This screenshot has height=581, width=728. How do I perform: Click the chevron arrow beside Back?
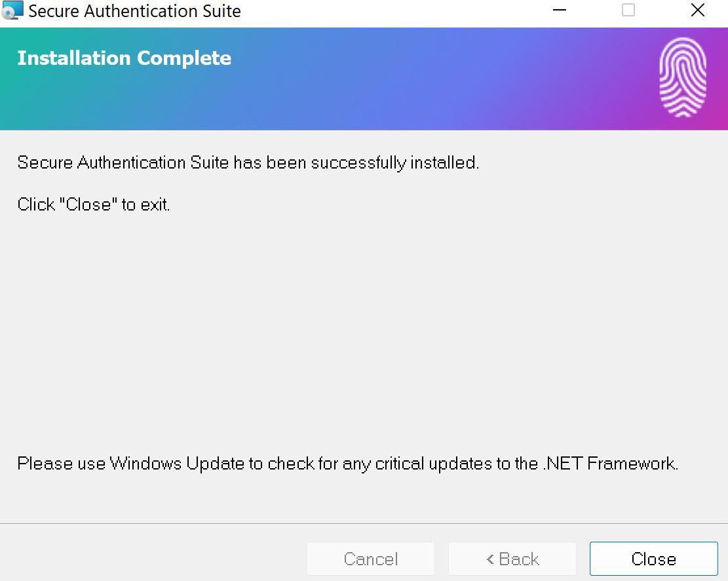pyautogui.click(x=490, y=559)
